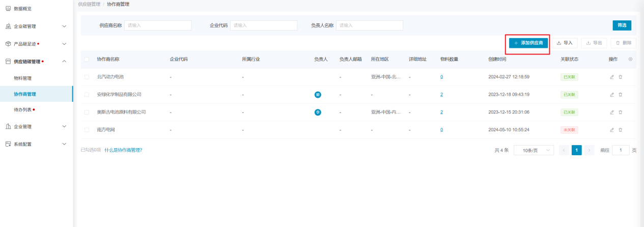Click edit pencil icon for 安绿化学制品有限公司
This screenshot has height=227, width=644.
click(612, 95)
